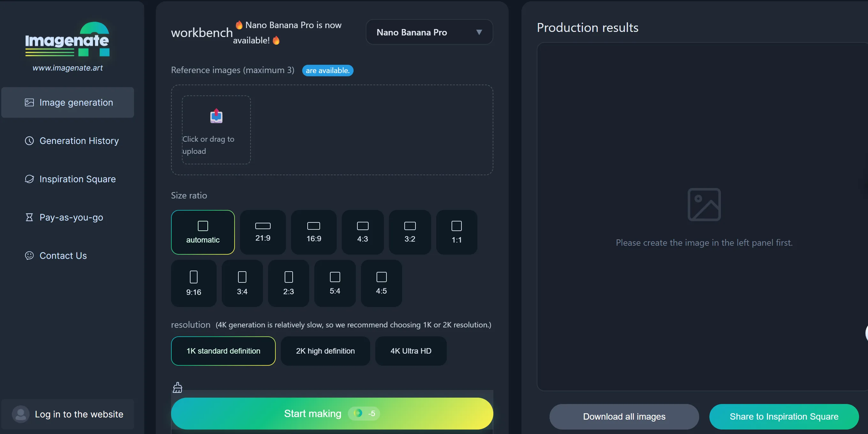Click the broom clear-prompt icon
The image size is (868, 434).
[x=177, y=387]
